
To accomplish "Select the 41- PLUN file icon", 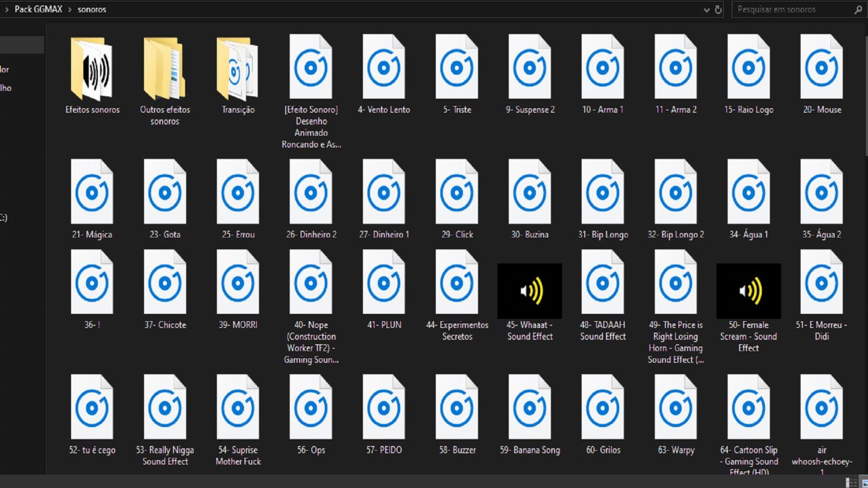I will (383, 282).
